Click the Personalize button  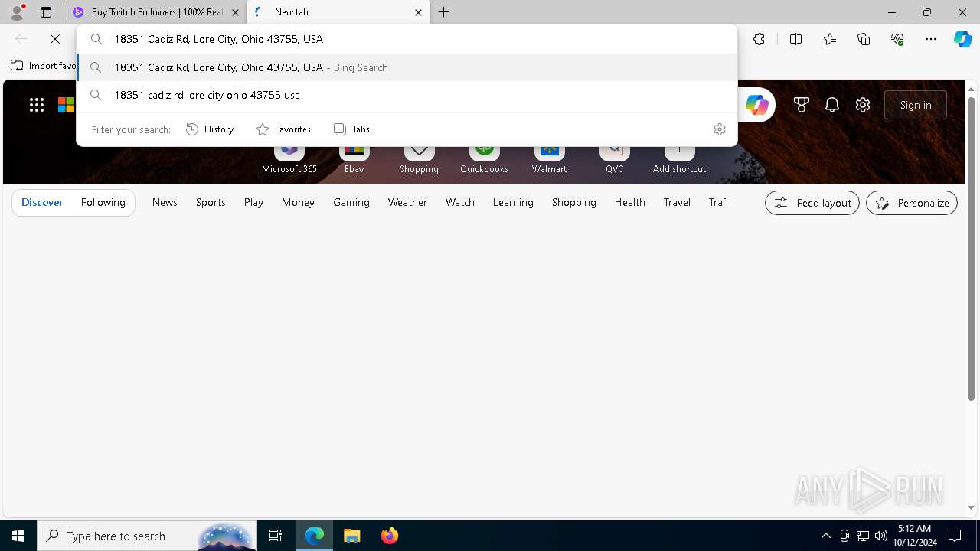coord(912,203)
